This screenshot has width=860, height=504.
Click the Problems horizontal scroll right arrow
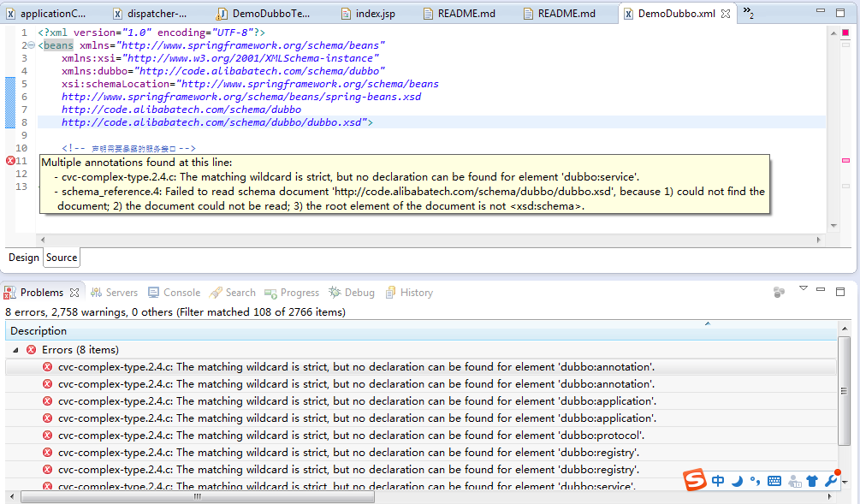click(830, 497)
